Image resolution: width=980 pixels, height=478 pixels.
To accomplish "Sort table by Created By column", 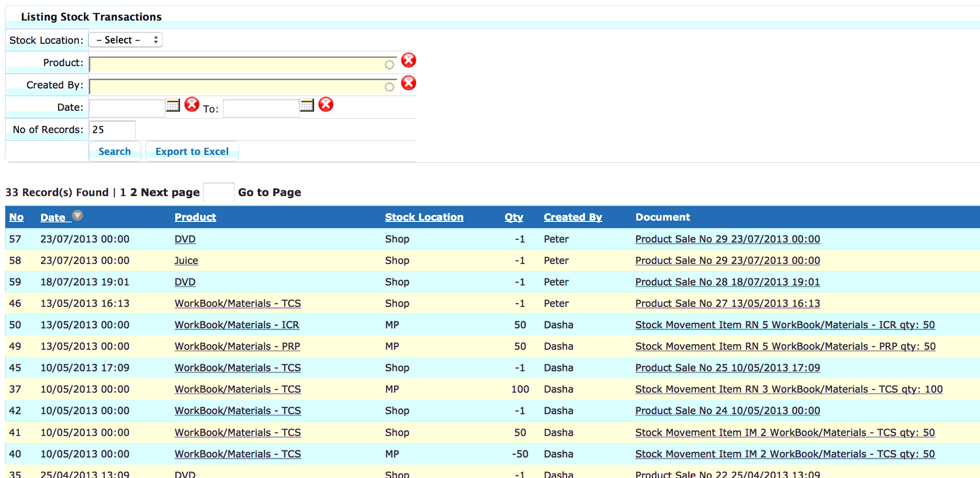I will pyautogui.click(x=573, y=217).
